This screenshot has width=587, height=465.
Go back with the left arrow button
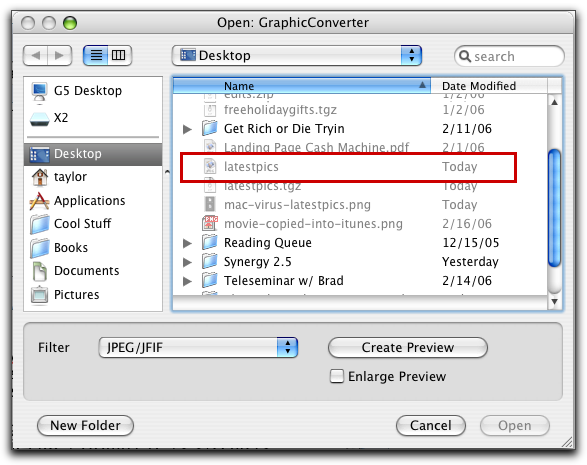pyautogui.click(x=36, y=55)
